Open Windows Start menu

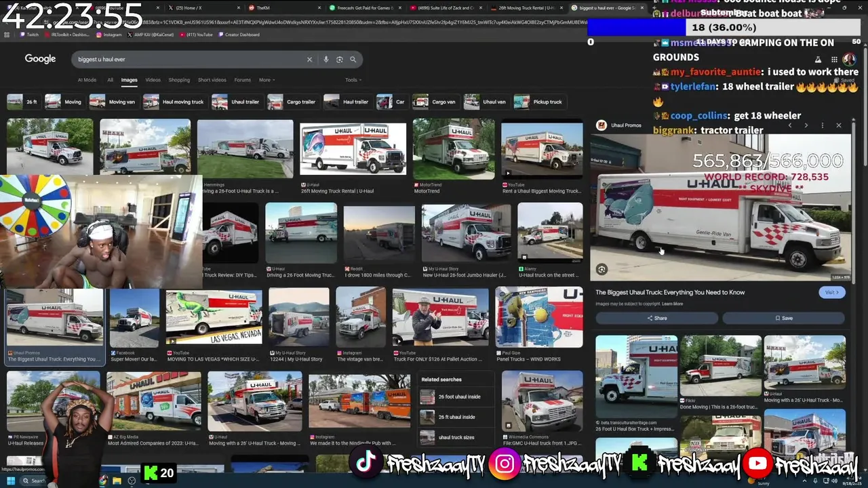pos(11,481)
